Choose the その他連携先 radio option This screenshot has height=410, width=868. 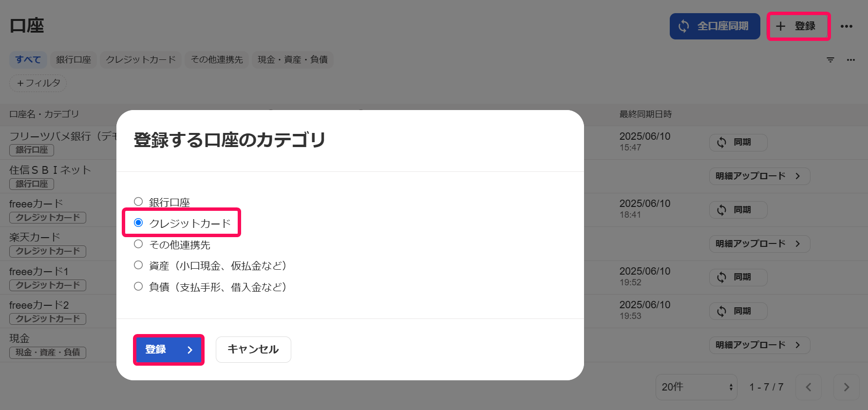point(138,244)
